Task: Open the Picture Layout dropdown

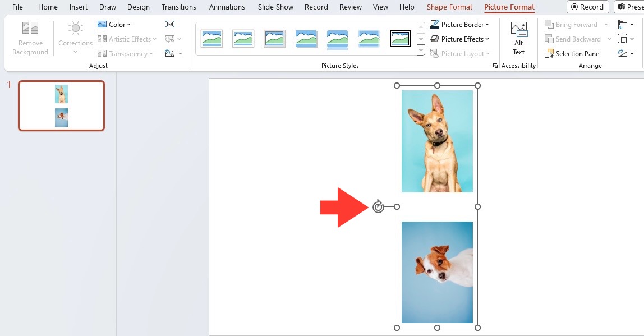Action: click(x=459, y=53)
